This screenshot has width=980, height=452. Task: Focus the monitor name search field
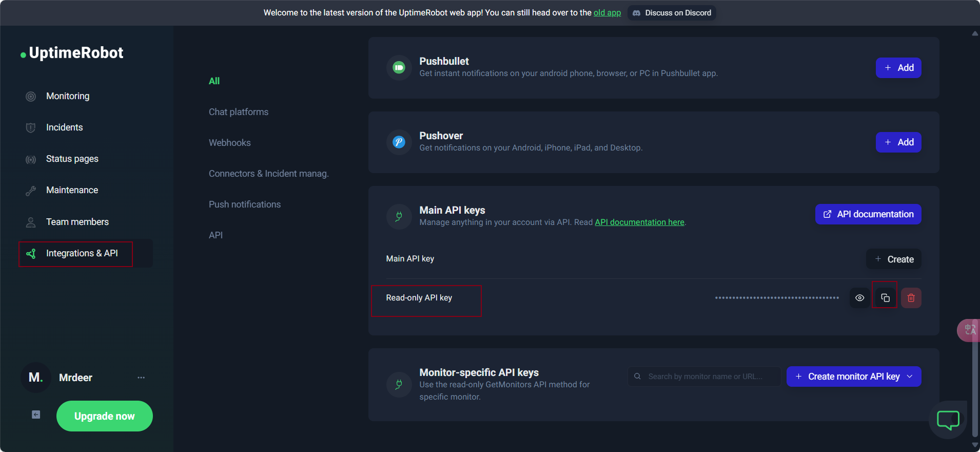704,376
